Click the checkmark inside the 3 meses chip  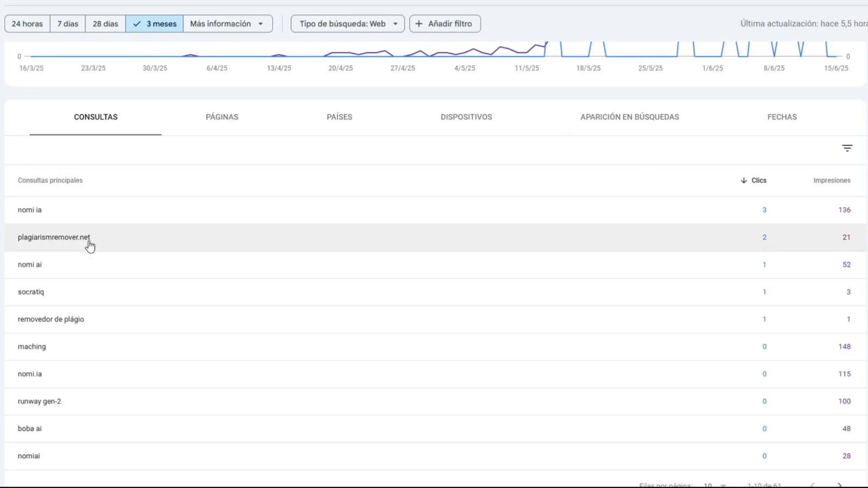click(x=137, y=23)
